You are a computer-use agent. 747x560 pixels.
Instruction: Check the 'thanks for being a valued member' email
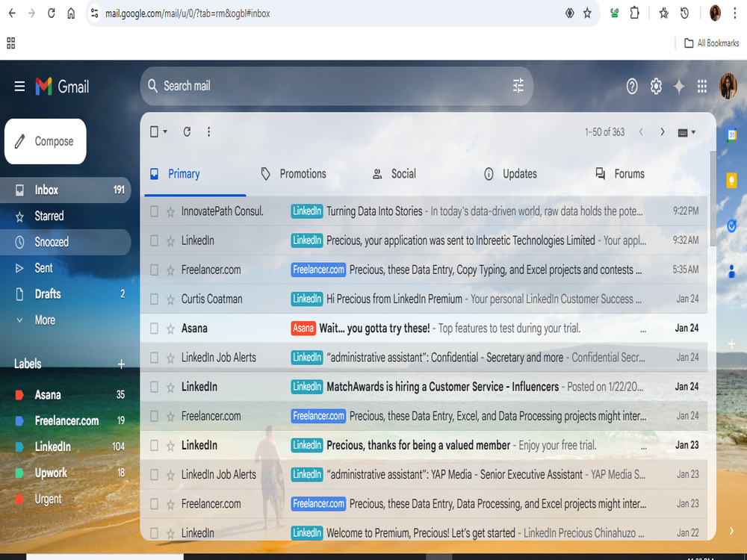(154, 445)
